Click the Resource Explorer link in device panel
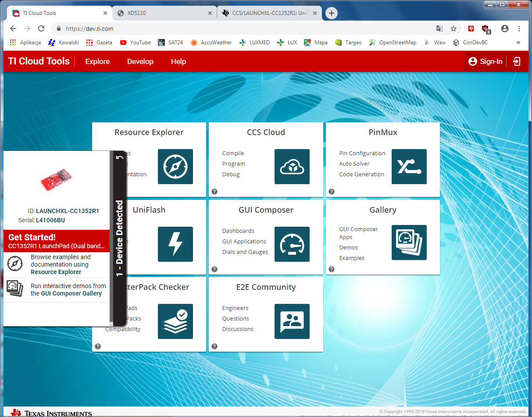Image resolution: width=532 pixels, height=417 pixels. 56,272
